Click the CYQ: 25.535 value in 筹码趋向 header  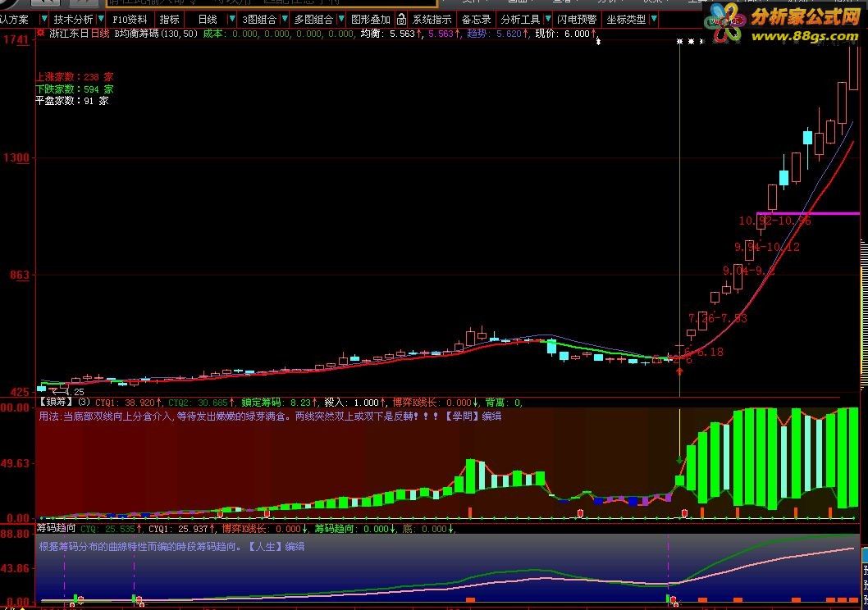pyautogui.click(x=112, y=529)
